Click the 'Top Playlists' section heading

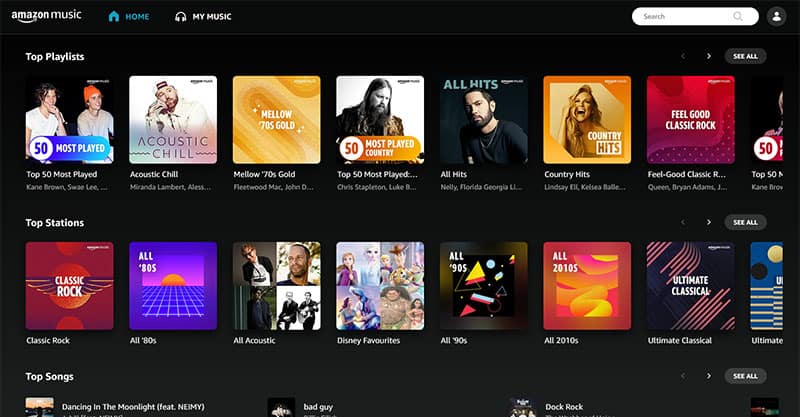(x=55, y=57)
